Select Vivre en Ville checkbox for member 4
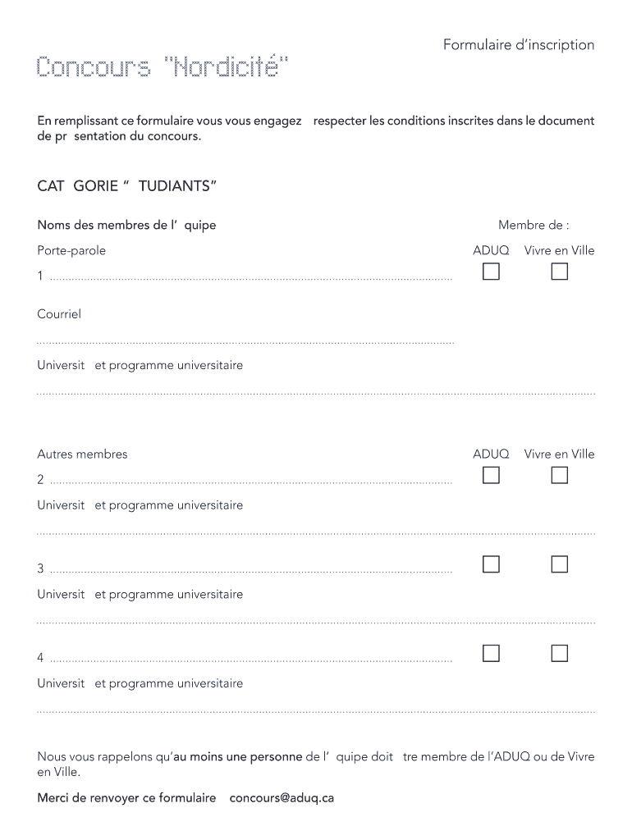This screenshot has height=840, width=632. [559, 653]
